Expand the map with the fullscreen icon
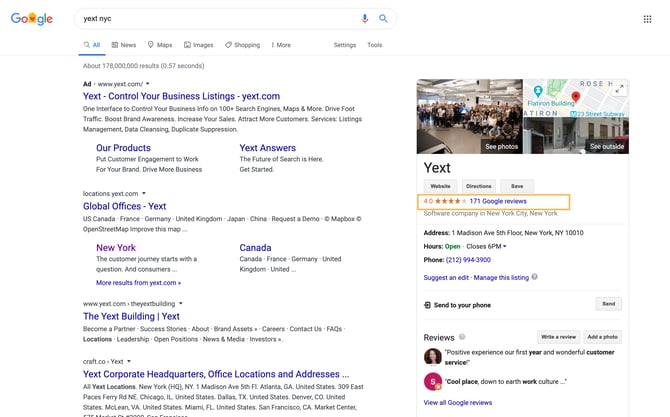The image size is (670, 417). pyautogui.click(x=620, y=89)
